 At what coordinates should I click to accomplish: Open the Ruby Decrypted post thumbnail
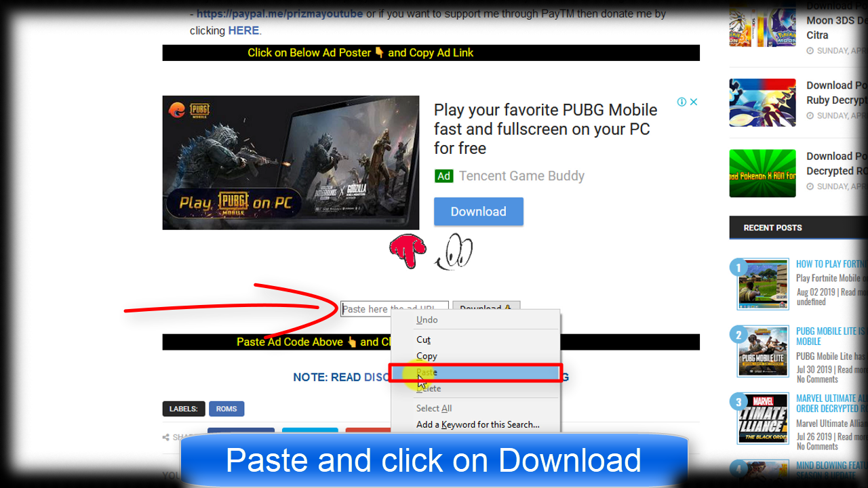[762, 102]
